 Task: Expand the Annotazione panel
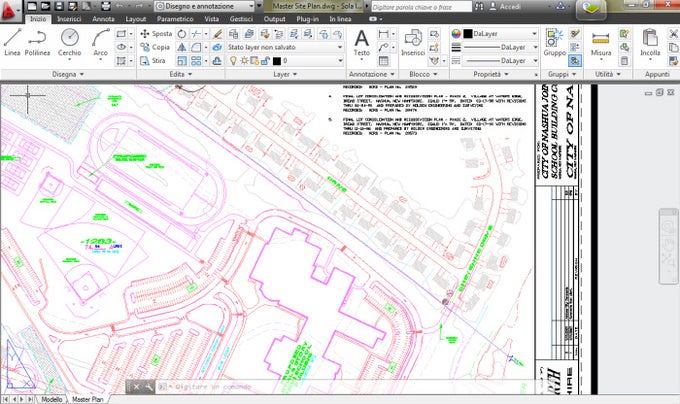click(372, 74)
